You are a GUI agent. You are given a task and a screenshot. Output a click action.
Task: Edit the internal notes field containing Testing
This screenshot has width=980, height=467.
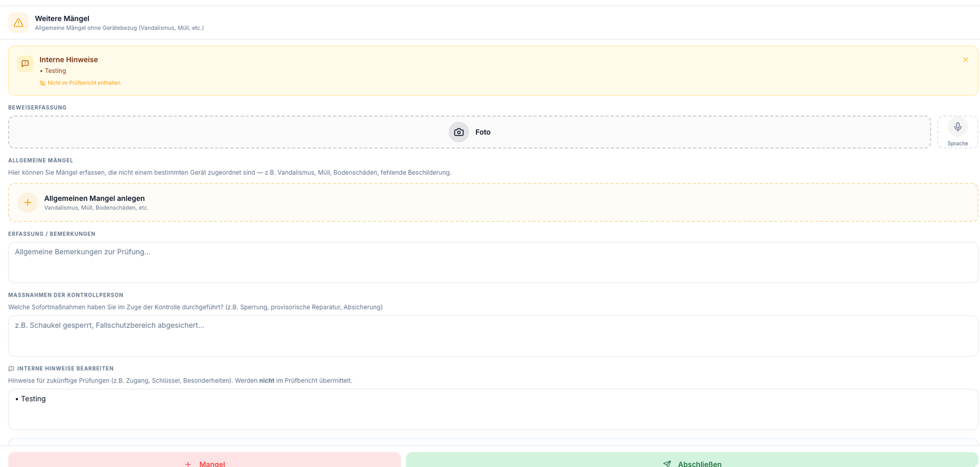(x=492, y=409)
